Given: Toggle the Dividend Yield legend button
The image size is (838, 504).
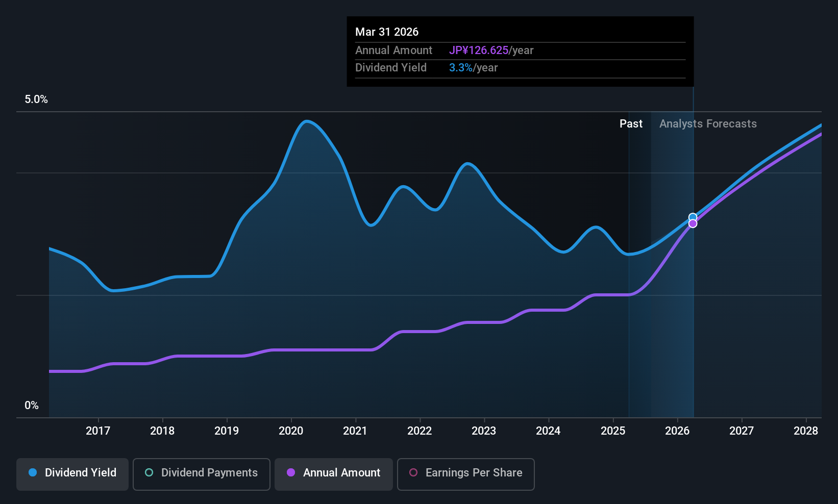Looking at the screenshot, I should (72, 473).
